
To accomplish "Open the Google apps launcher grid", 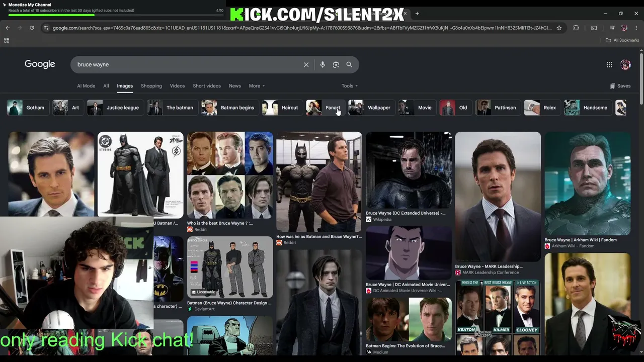I will click(609, 64).
